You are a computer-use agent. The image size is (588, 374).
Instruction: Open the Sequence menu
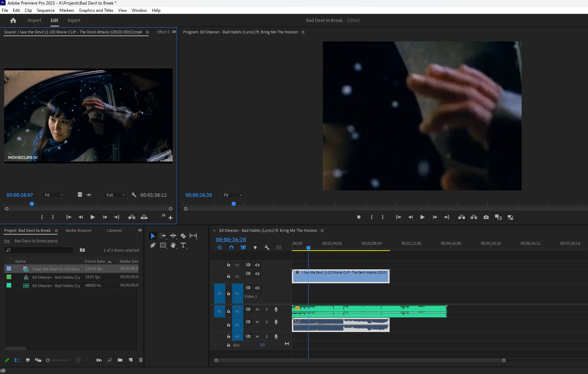click(x=46, y=10)
